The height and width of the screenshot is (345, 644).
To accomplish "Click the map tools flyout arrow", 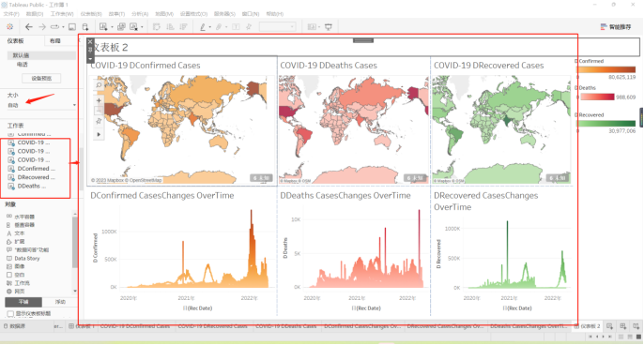I will coord(99,134).
